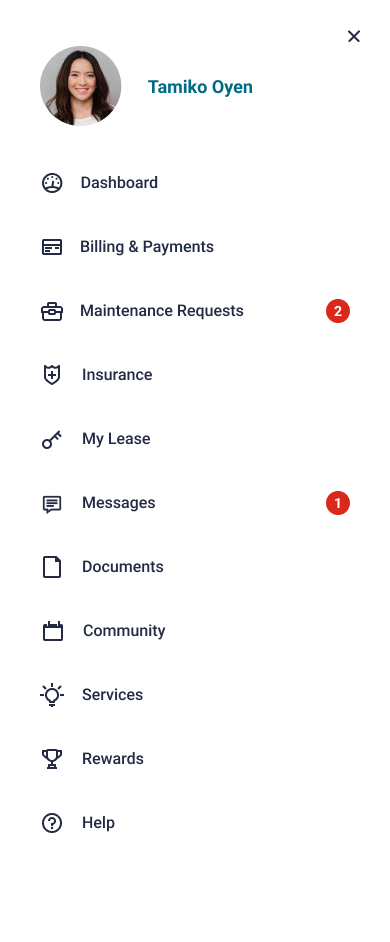Image resolution: width=390 pixels, height=942 pixels.
Task: Go to Billing & Payments
Action: pyautogui.click(x=195, y=247)
